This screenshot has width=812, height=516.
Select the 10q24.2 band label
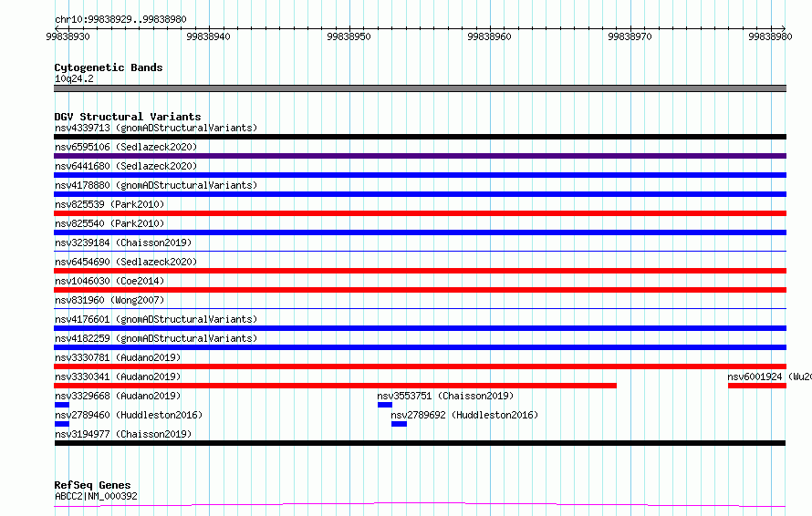(x=74, y=78)
